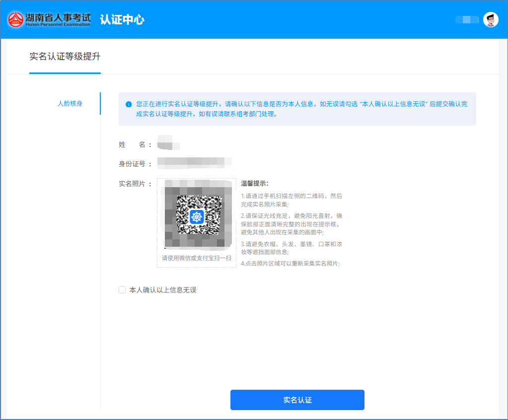508x420 pixels.
Task: Click the blurred username beside the avatar
Action: click(466, 20)
